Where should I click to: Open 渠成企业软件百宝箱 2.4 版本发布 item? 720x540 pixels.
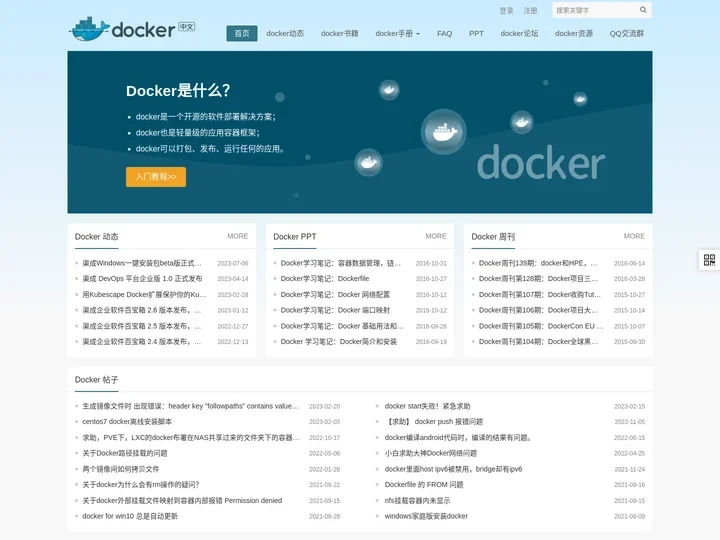(141, 342)
